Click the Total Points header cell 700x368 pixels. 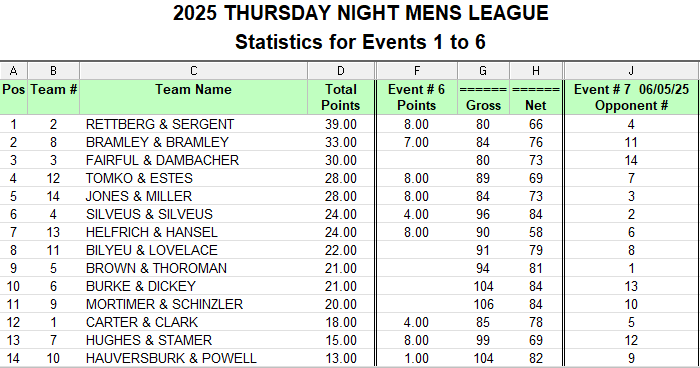(x=341, y=97)
